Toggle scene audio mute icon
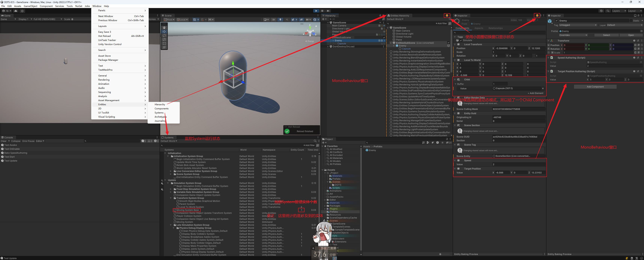This screenshot has width=644, height=260. point(287,20)
